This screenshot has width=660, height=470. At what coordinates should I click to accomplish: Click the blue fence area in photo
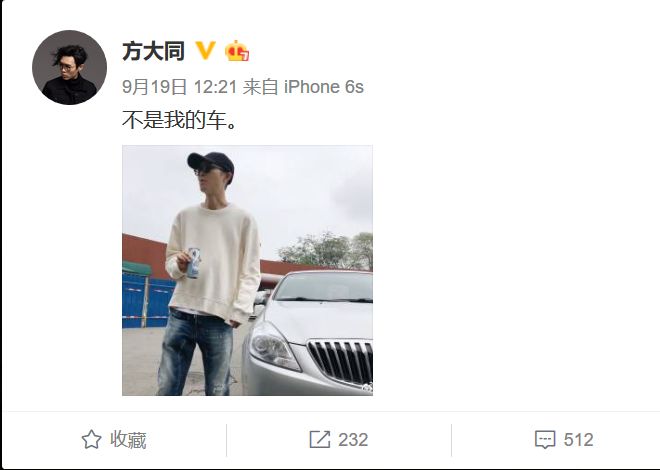147,301
